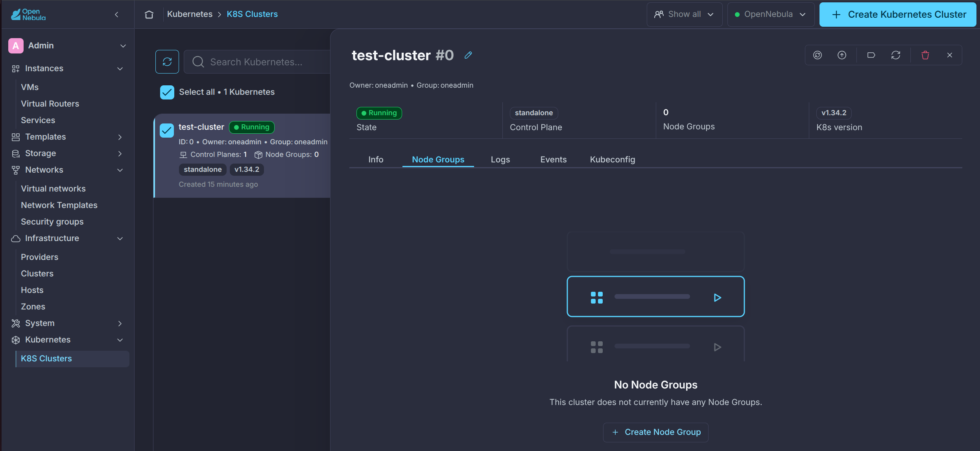The height and width of the screenshot is (451, 980).
Task: Collapse the Instances section
Action: (120, 69)
